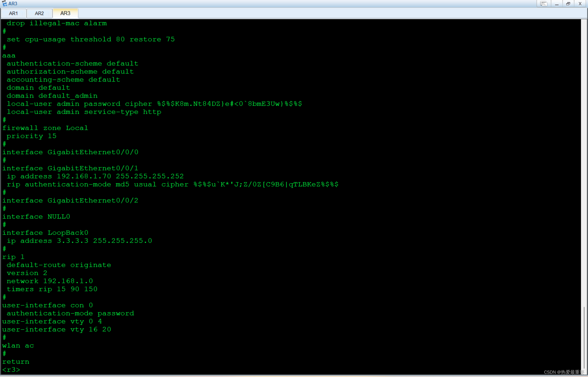Click 'drop illegal-mac alarm' line

coord(57,23)
